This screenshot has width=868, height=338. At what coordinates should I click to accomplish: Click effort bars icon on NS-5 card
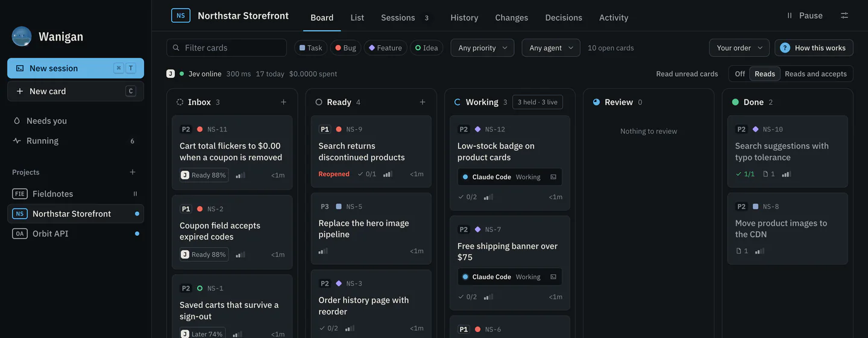coord(323,250)
